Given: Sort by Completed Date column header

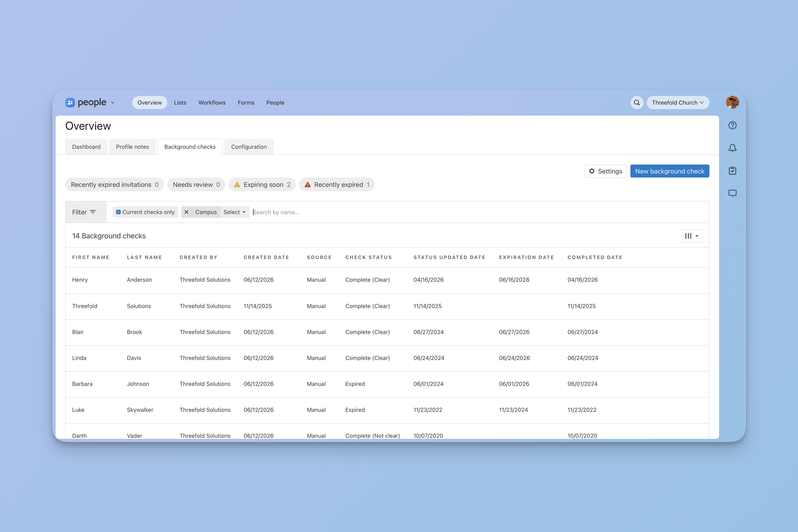Looking at the screenshot, I should pyautogui.click(x=595, y=257).
